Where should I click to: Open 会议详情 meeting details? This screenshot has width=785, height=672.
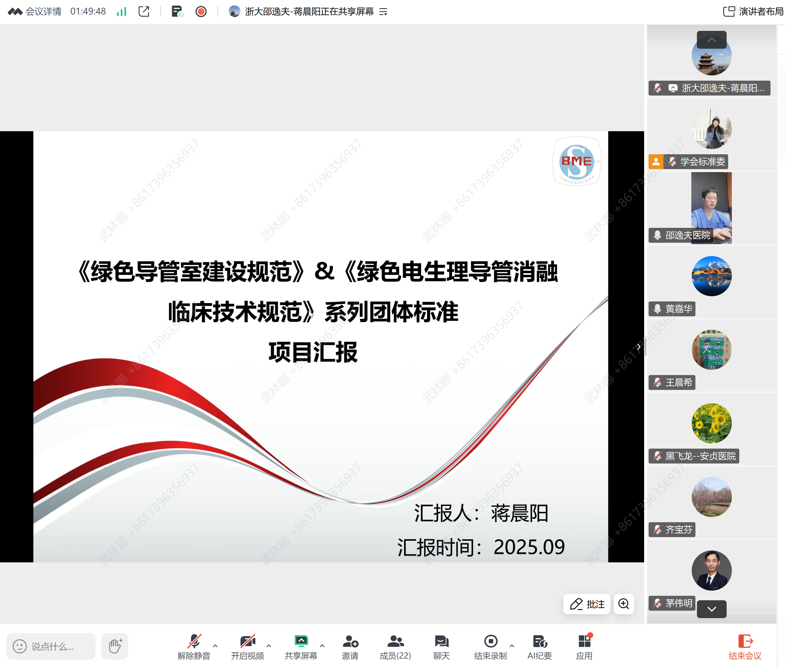pos(43,12)
